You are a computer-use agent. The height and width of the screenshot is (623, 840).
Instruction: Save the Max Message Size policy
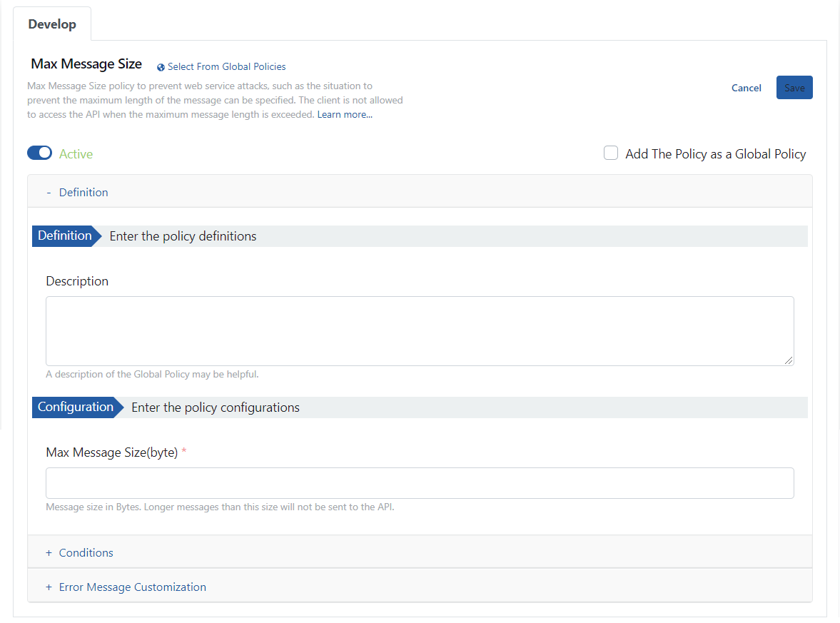click(794, 88)
